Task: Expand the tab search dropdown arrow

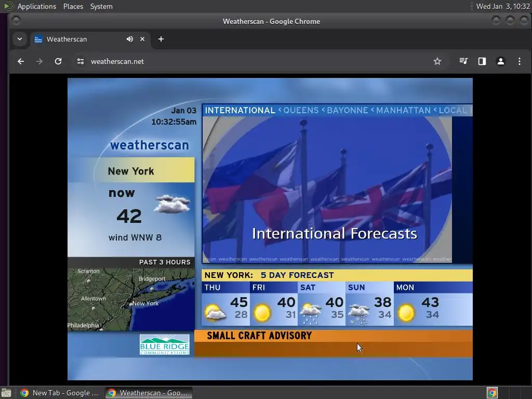Action: point(20,39)
